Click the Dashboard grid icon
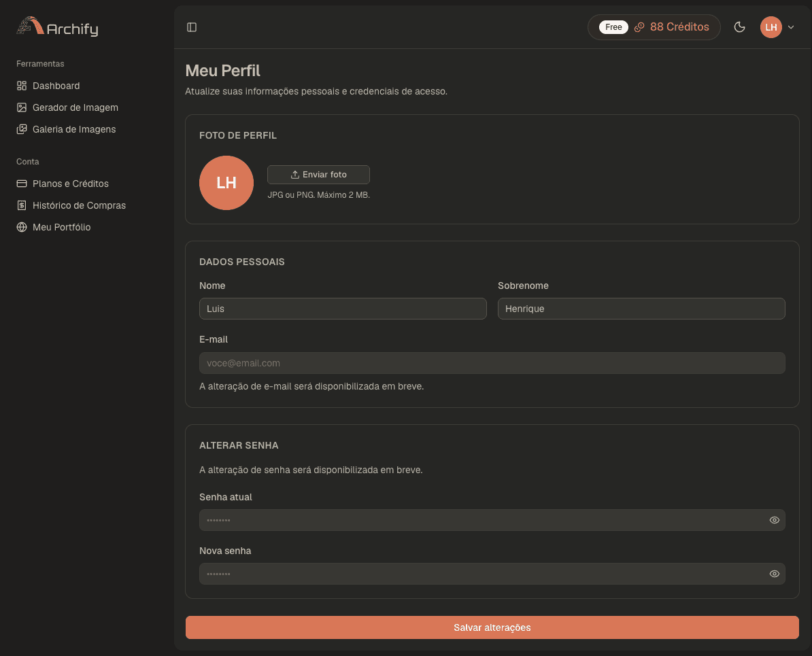The width and height of the screenshot is (812, 656). tap(22, 86)
